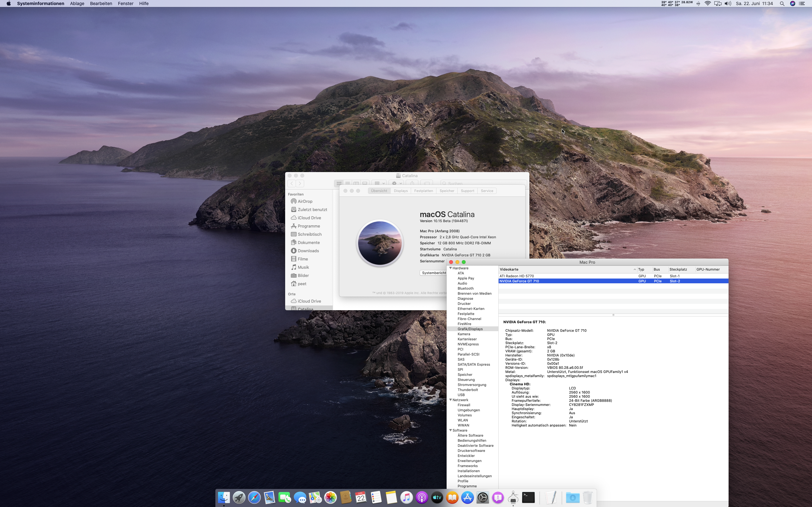
Task: Open System Preferences gear in Dock
Action: tap(482, 497)
